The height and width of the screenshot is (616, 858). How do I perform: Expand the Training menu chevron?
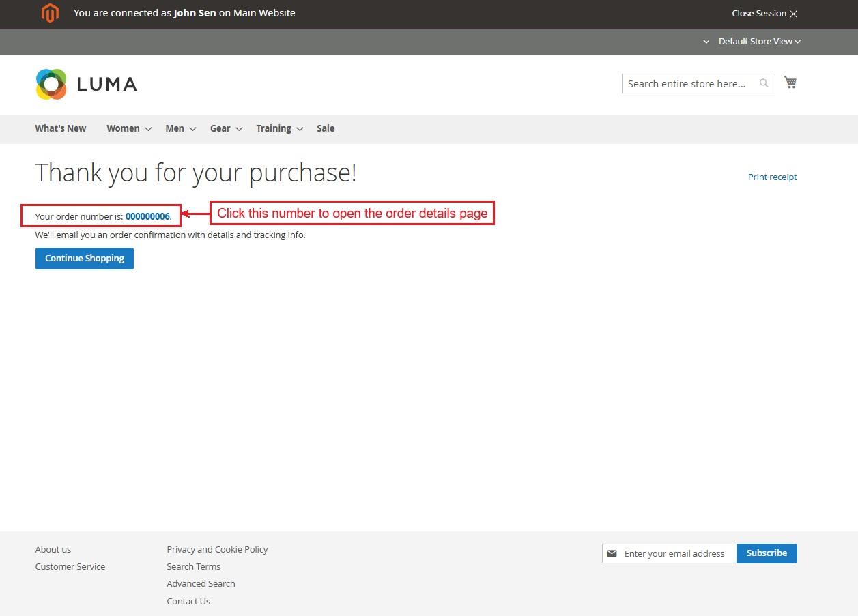click(x=300, y=129)
